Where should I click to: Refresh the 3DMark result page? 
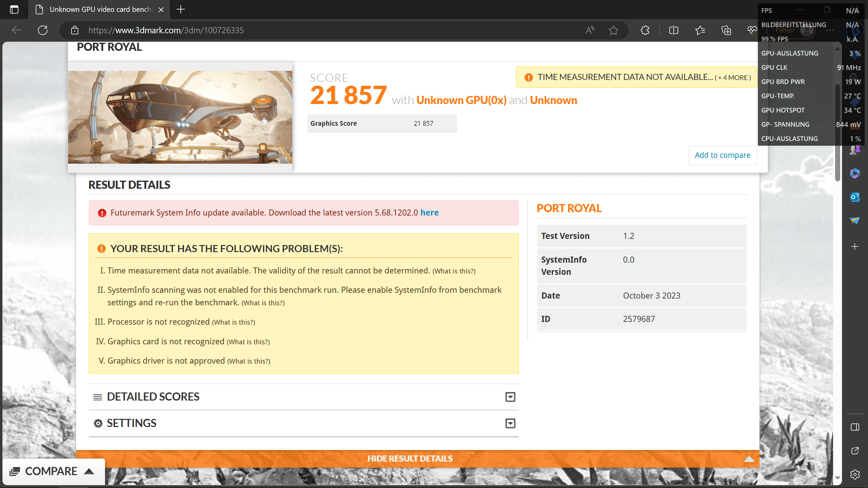[x=43, y=30]
